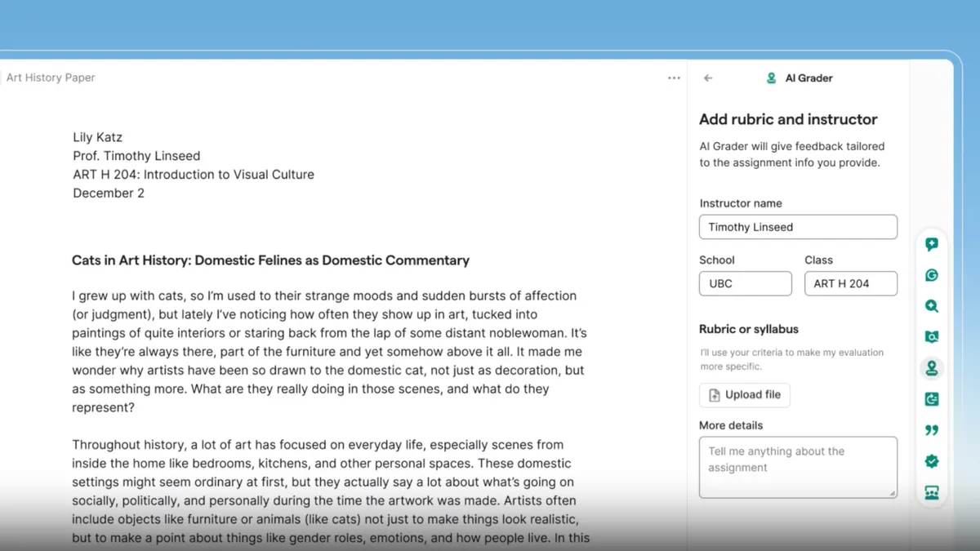Click the back arrow in AI Grader panel
The height and width of the screenshot is (551, 980).
click(x=708, y=78)
